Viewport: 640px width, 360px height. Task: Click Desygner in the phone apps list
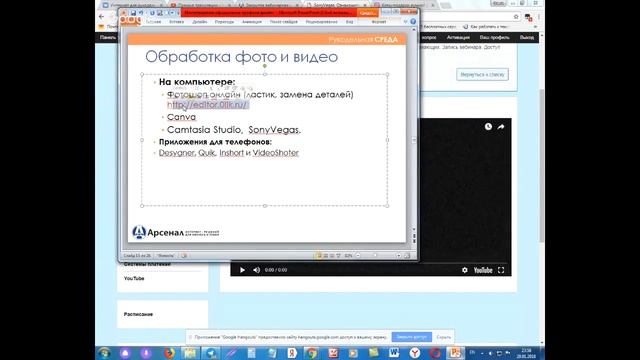pos(176,153)
